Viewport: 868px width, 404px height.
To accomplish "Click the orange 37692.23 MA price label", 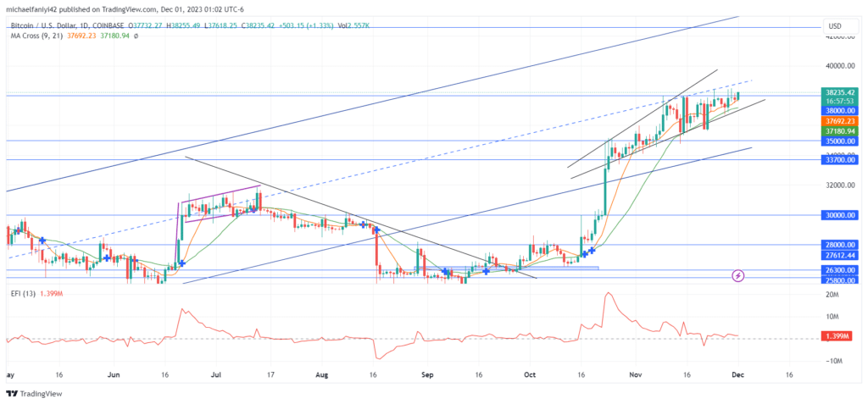I will click(x=840, y=121).
